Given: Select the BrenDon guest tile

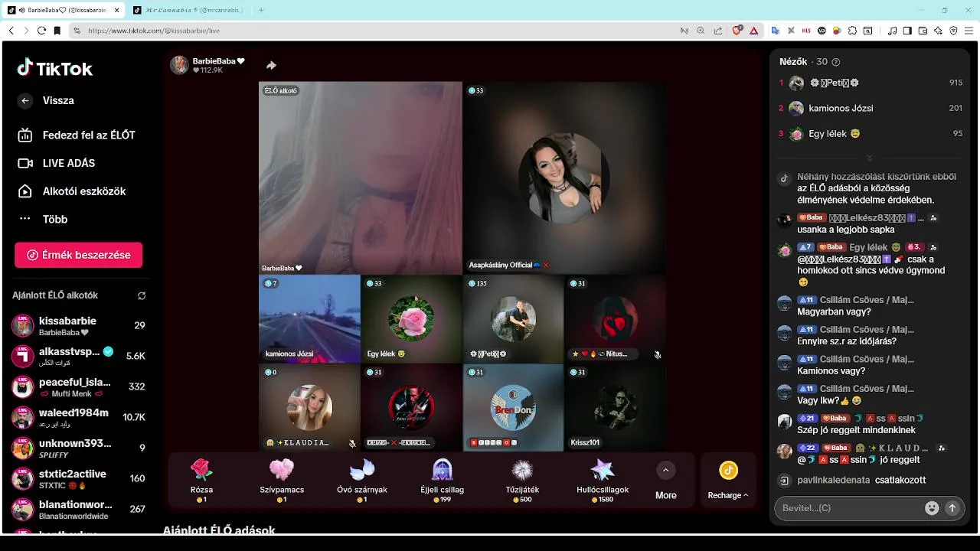Looking at the screenshot, I should tap(513, 407).
